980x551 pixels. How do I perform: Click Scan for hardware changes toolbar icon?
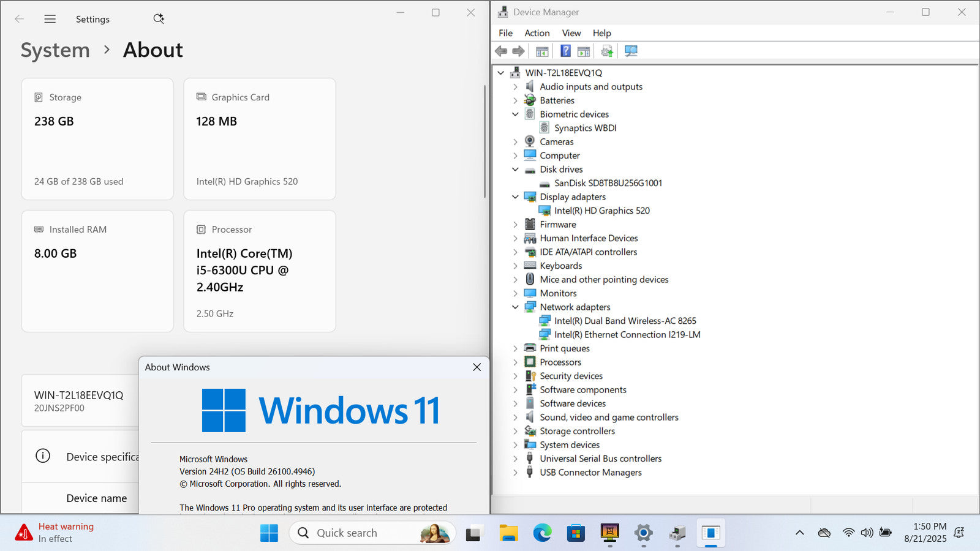(x=631, y=51)
